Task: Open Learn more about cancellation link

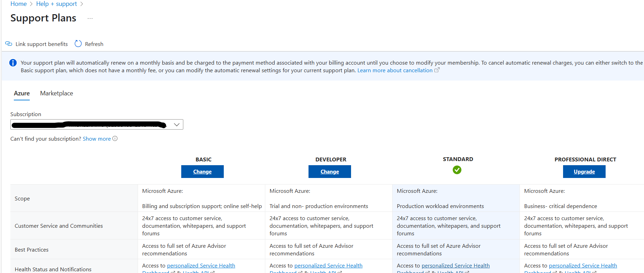Action: pos(395,70)
